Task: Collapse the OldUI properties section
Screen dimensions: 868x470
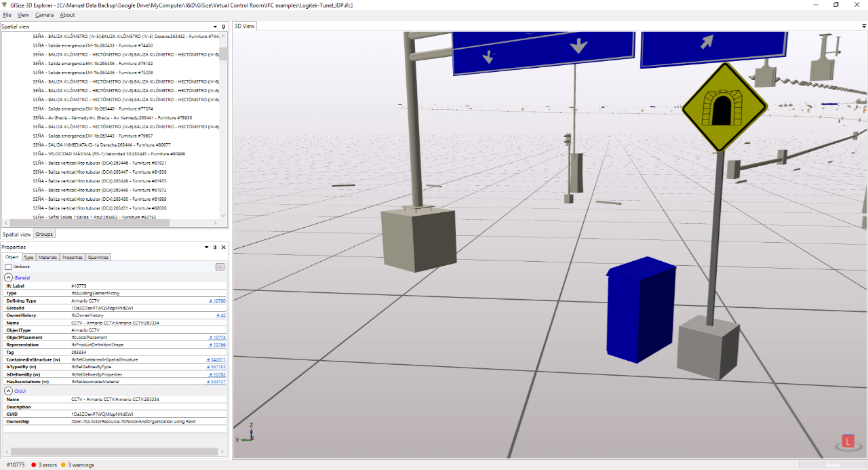Action: [x=8, y=391]
